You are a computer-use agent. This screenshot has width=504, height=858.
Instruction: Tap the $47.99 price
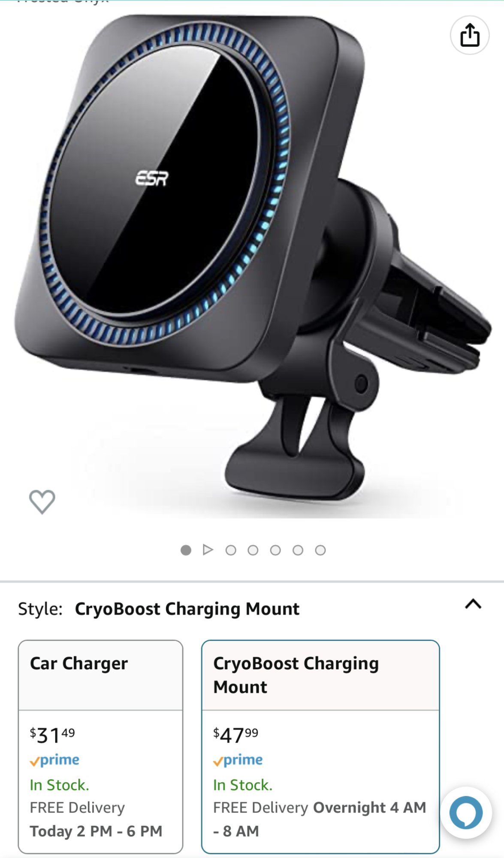[x=236, y=735]
